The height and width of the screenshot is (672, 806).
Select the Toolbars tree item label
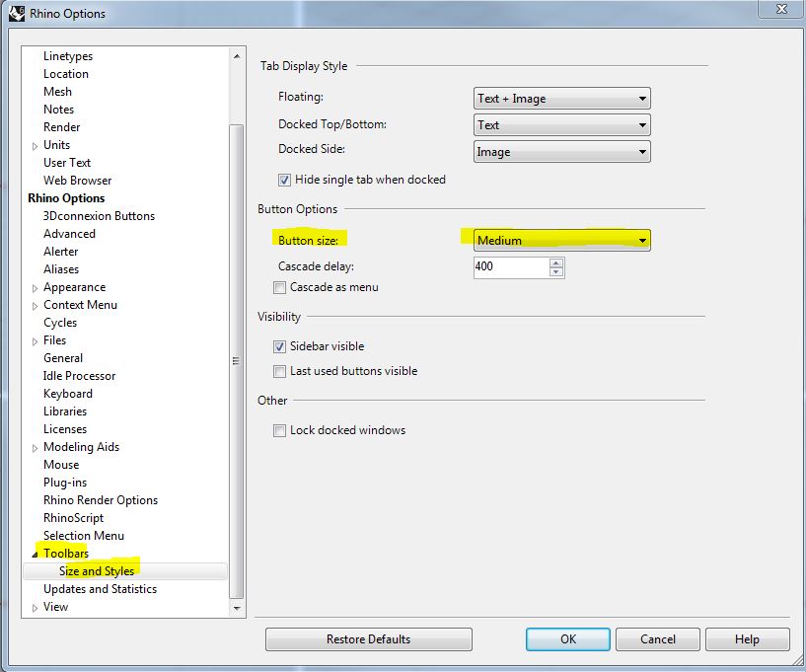click(66, 554)
